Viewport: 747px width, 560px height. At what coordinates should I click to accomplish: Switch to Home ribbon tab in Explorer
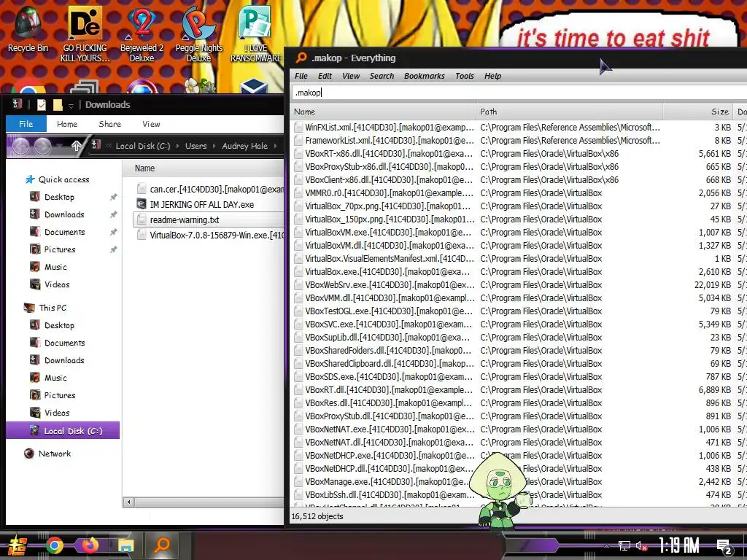[66, 124]
